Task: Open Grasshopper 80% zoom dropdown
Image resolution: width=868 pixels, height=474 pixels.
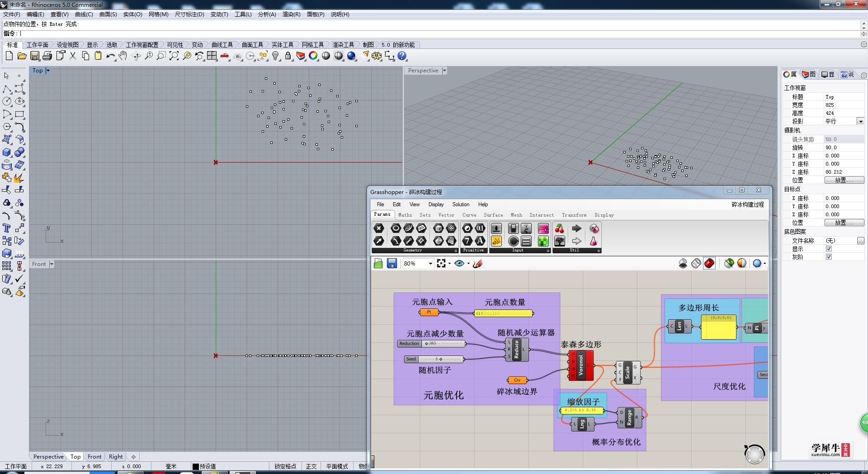Action: (x=430, y=264)
